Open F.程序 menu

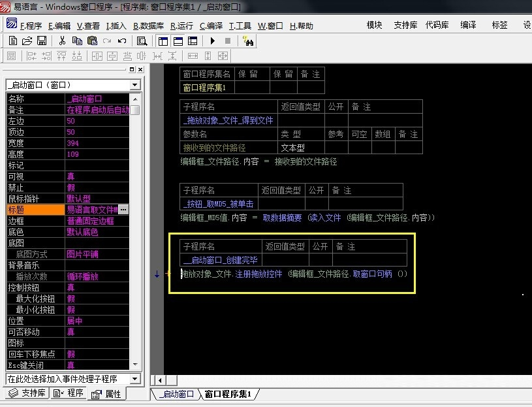coord(31,25)
